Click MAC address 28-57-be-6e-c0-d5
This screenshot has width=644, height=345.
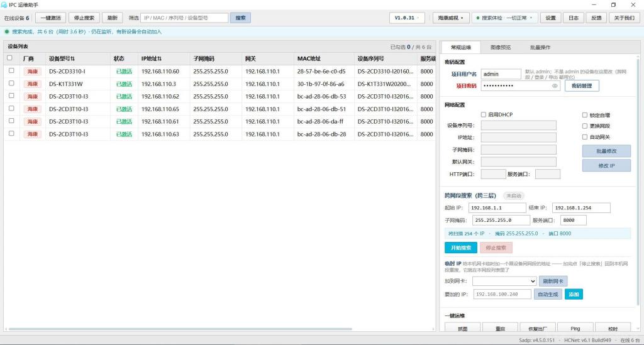[x=321, y=72]
